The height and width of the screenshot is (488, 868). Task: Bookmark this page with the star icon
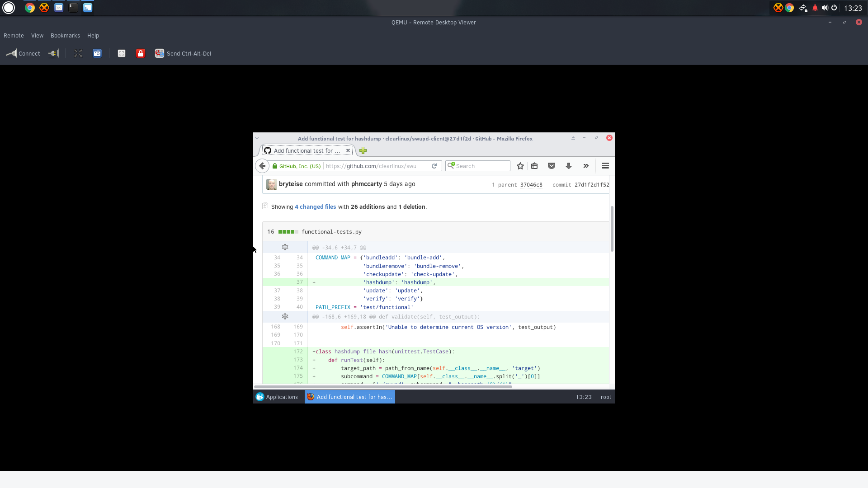pos(520,166)
